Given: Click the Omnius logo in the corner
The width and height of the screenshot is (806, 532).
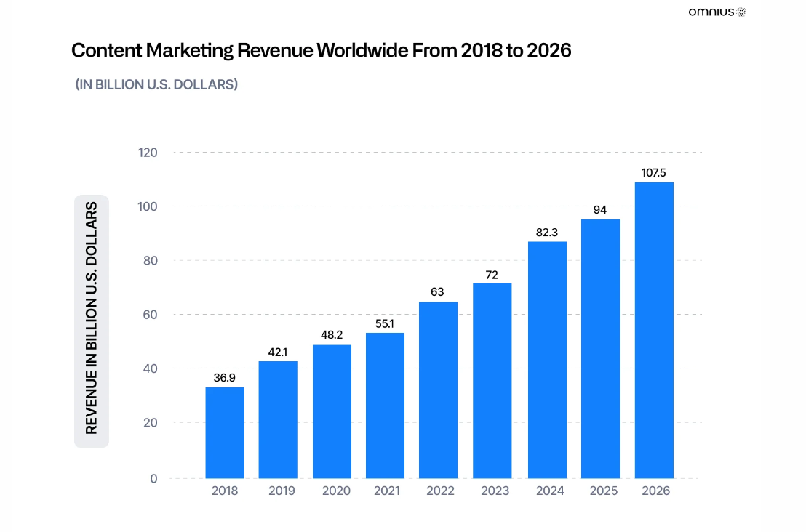Looking at the screenshot, I should tap(717, 12).
